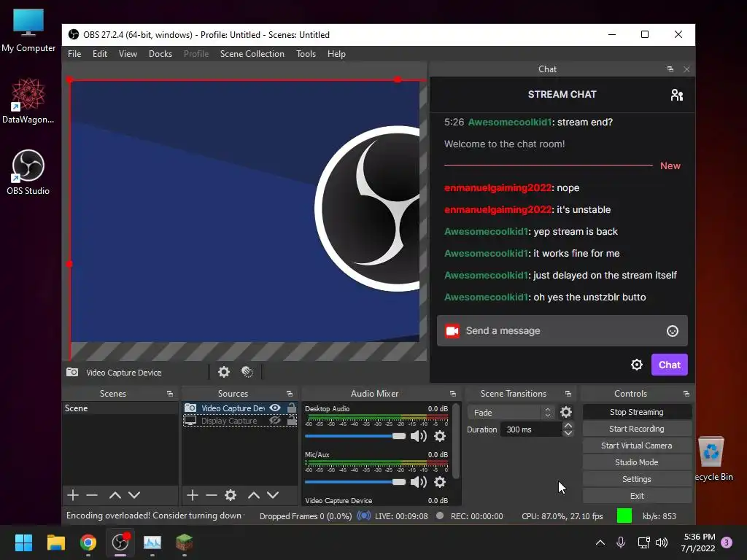Move scene up arrow

115,495
